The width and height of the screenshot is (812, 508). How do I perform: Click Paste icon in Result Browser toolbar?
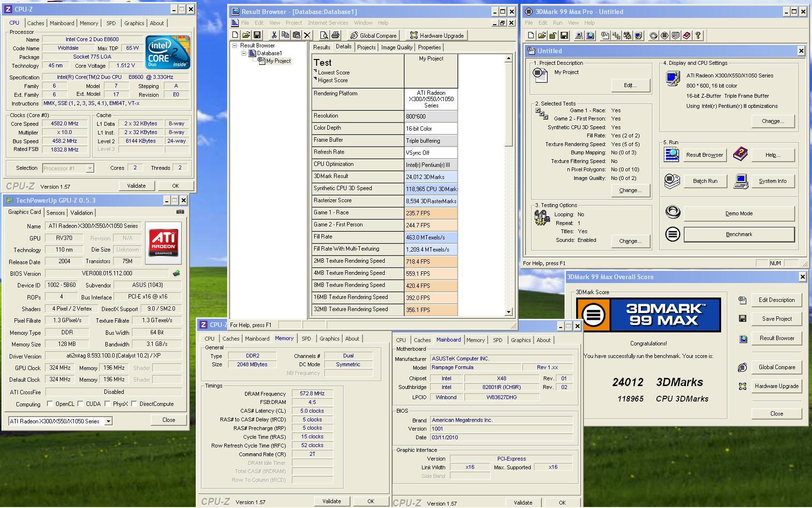click(x=296, y=35)
